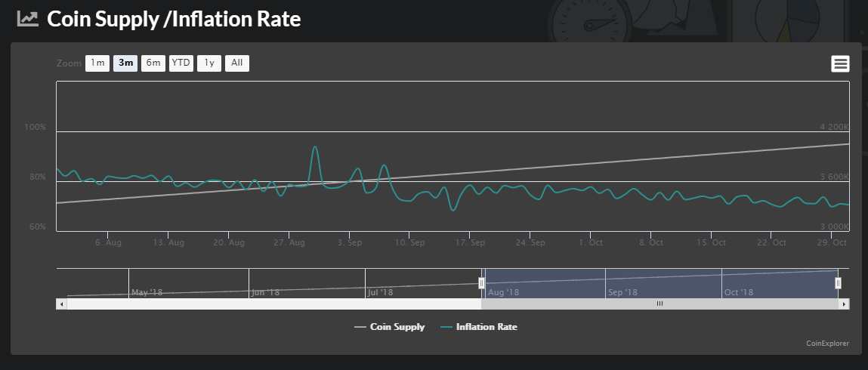Viewport: 868px width, 370px height.
Task: Switch zoom to 6m
Action: point(153,63)
